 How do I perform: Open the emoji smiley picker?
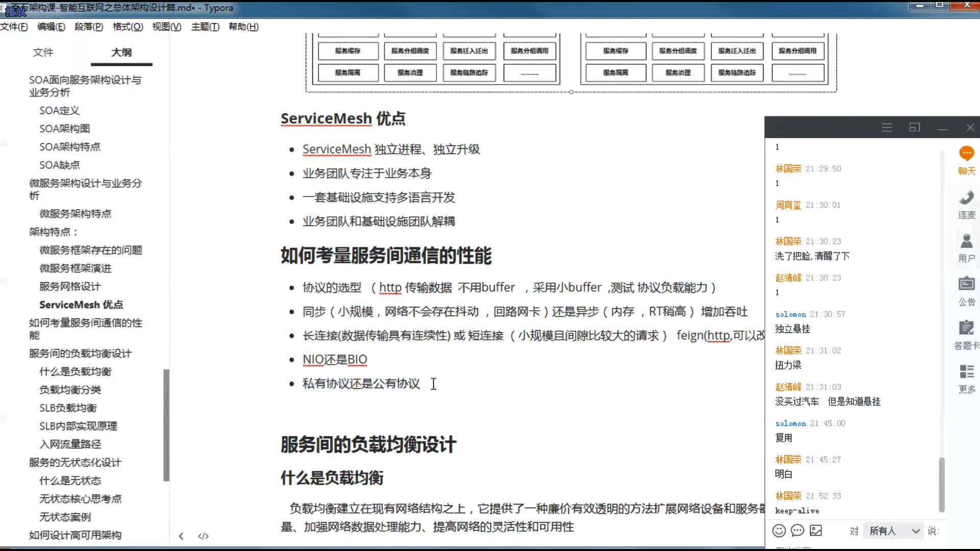click(x=779, y=531)
